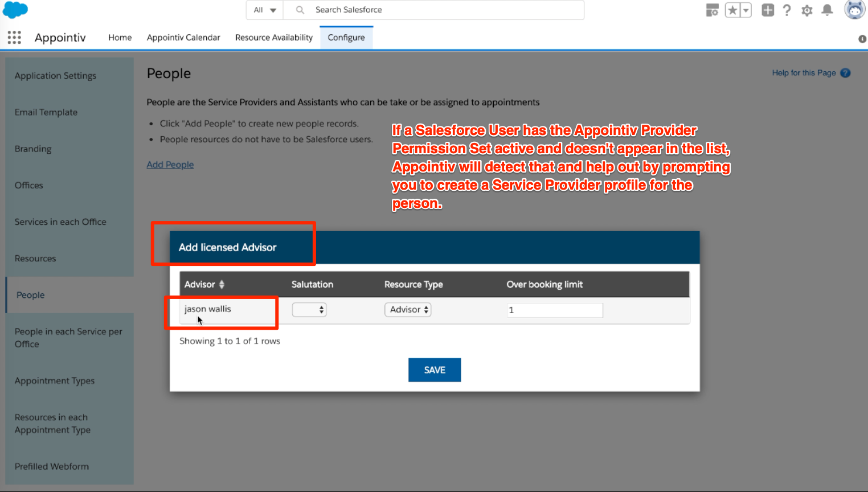Click the help icon beside Help for this Page
This screenshot has width=868, height=492.
(x=845, y=73)
